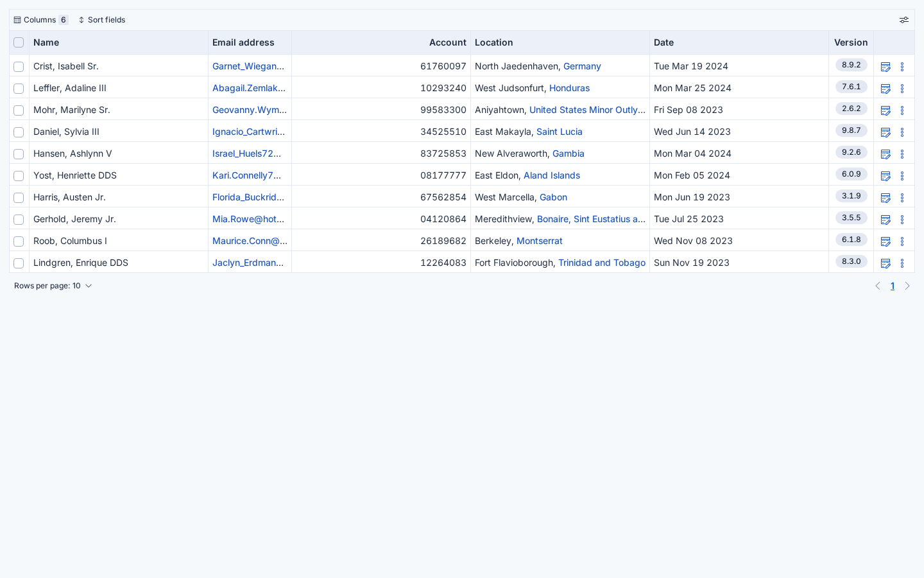
Task: Check the row for Leffler, Adaline III
Action: (19, 89)
